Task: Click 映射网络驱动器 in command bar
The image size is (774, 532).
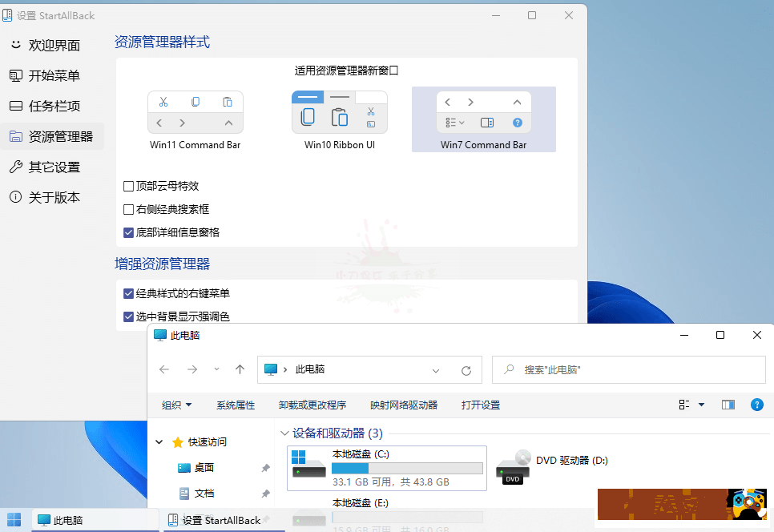Action: pyautogui.click(x=404, y=405)
